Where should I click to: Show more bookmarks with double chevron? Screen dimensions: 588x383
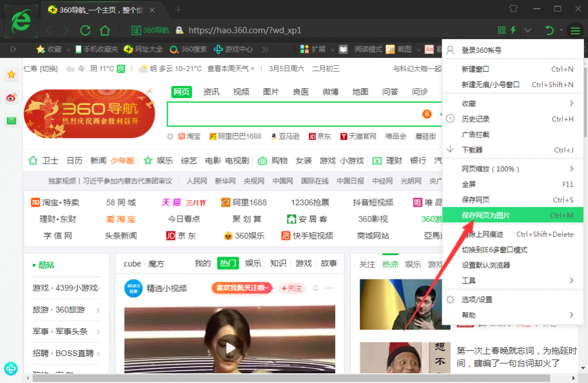click(265, 49)
